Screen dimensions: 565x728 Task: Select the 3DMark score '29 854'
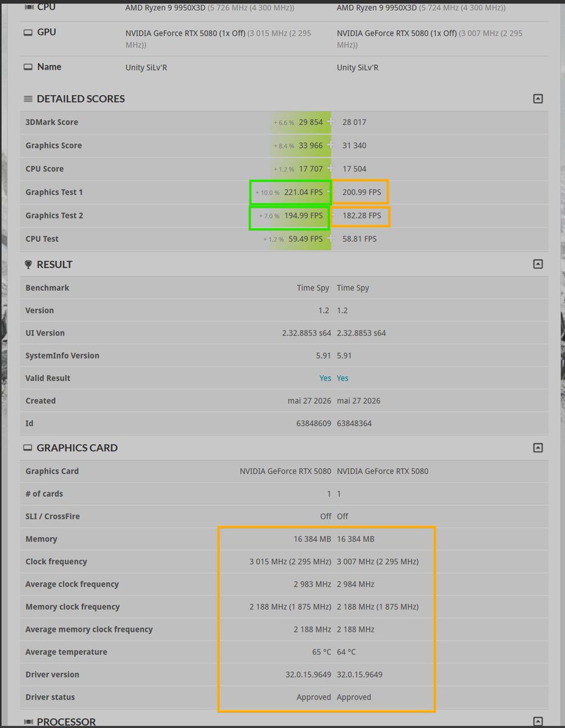point(311,122)
